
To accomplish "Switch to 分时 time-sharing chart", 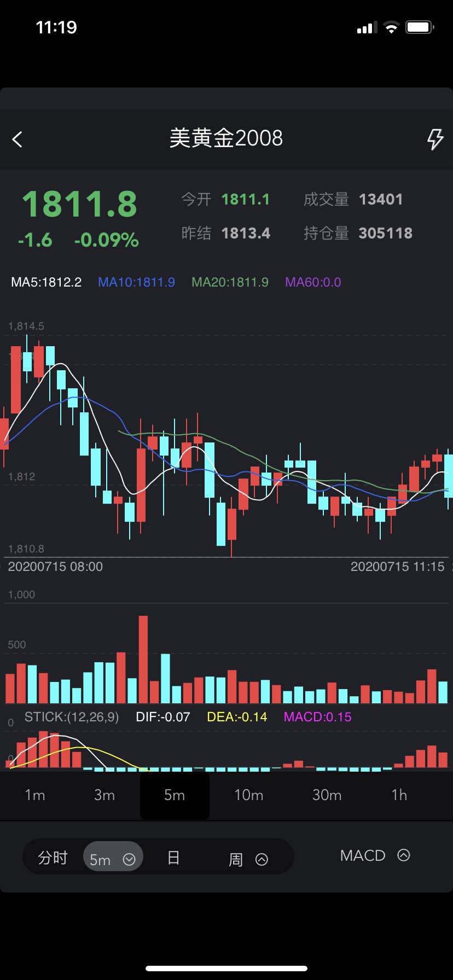I will tap(53, 857).
